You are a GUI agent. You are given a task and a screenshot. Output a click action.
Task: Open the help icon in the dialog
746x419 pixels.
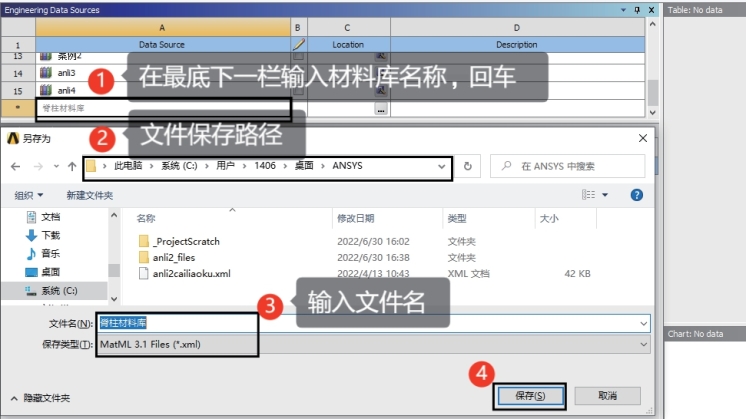637,195
